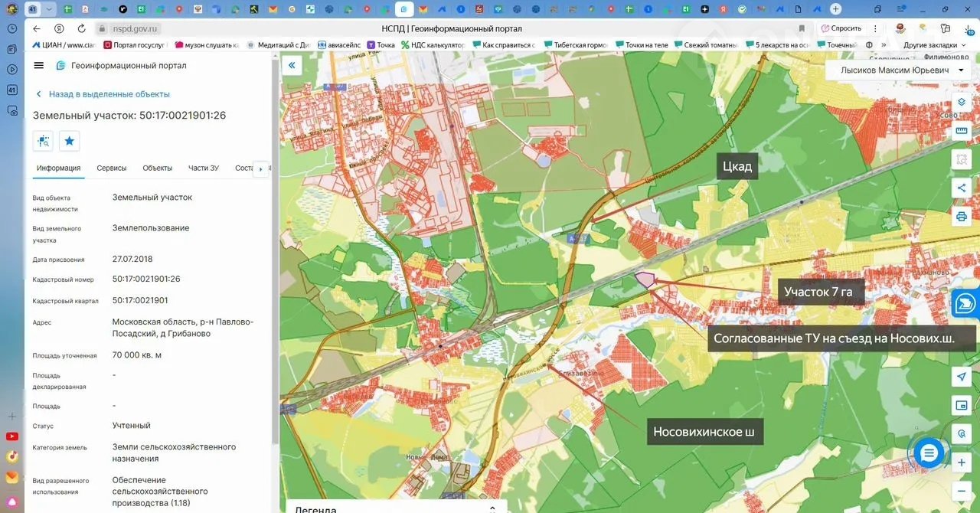Zoom out the map with minus button
Viewport: 980px width, 513px height.
[962, 491]
